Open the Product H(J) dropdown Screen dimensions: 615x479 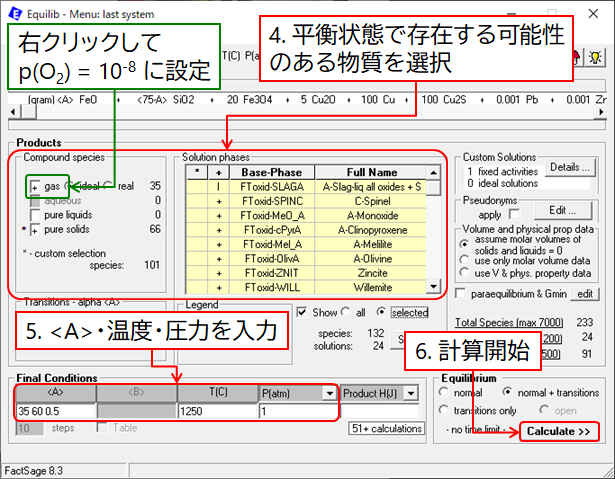(409, 394)
